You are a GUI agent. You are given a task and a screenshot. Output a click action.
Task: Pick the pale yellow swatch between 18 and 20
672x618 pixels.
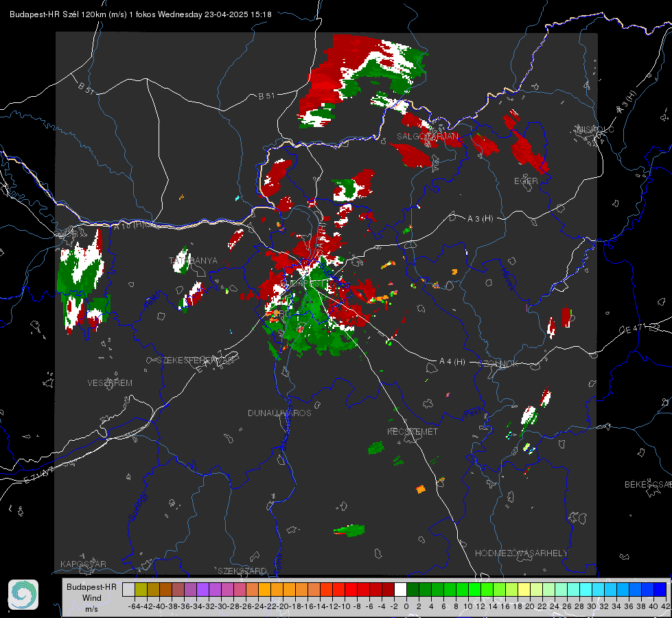[524, 590]
